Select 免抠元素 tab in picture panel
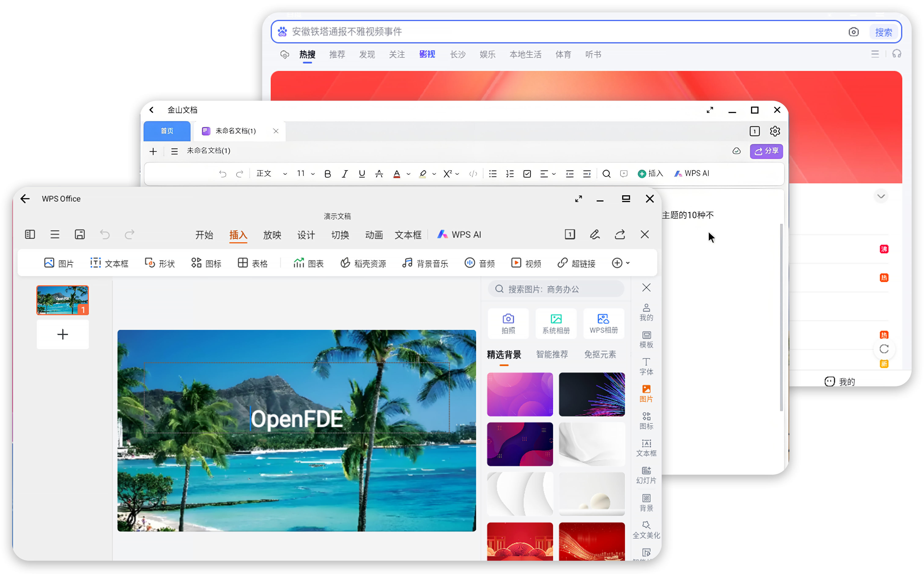 600,354
